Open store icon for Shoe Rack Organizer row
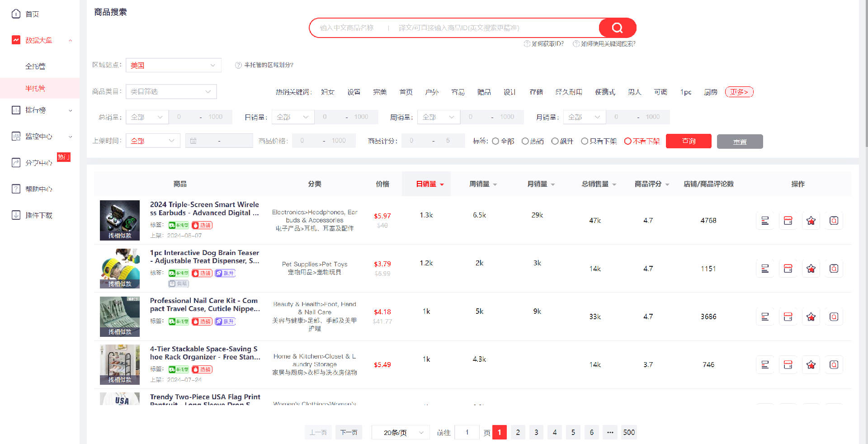The height and width of the screenshot is (444, 868). tap(788, 364)
